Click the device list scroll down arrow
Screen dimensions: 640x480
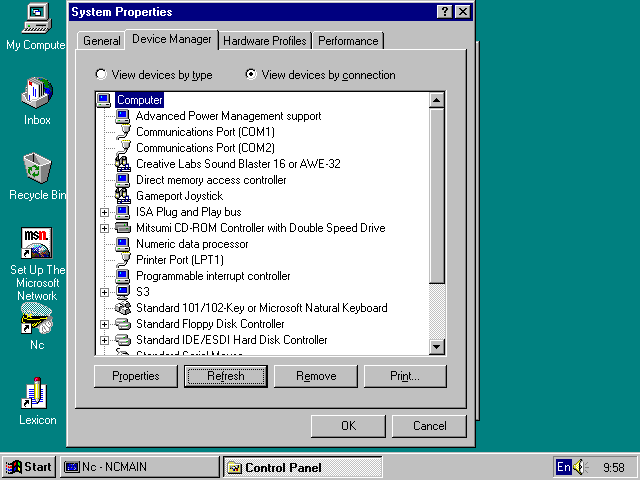pos(436,347)
